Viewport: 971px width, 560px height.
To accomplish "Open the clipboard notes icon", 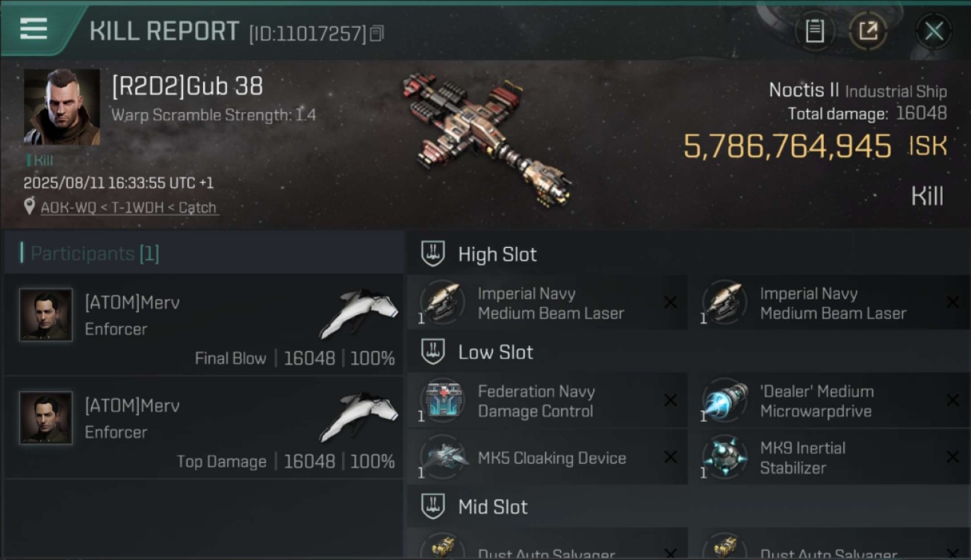I will [x=815, y=31].
